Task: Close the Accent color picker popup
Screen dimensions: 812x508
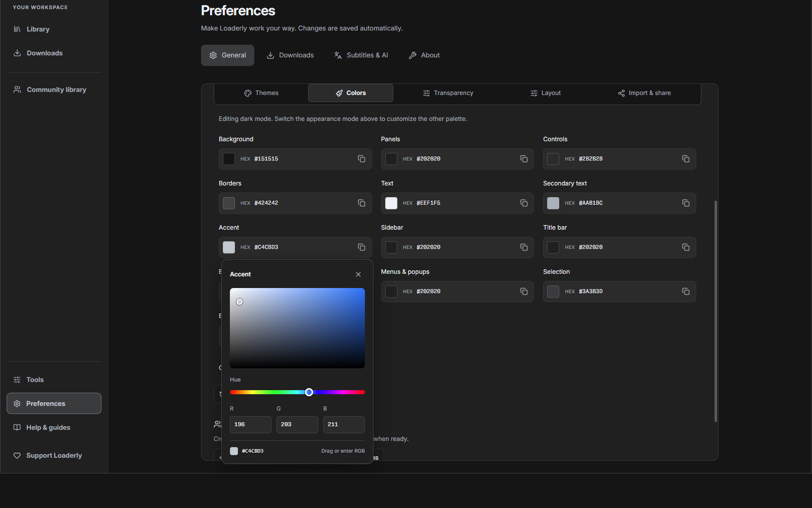Action: point(358,274)
